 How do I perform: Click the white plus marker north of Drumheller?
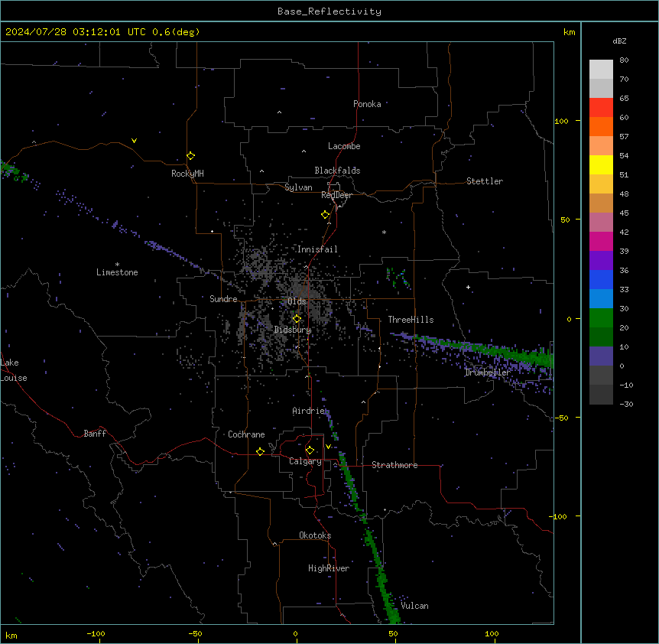click(x=468, y=287)
